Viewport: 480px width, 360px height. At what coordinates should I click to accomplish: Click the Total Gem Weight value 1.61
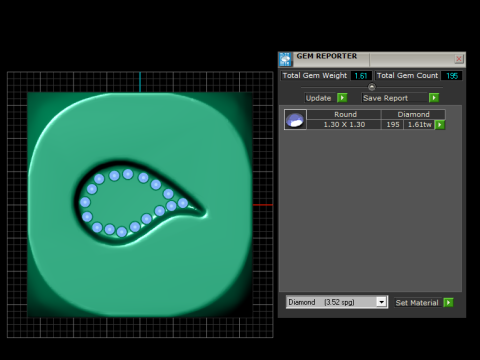click(x=361, y=76)
